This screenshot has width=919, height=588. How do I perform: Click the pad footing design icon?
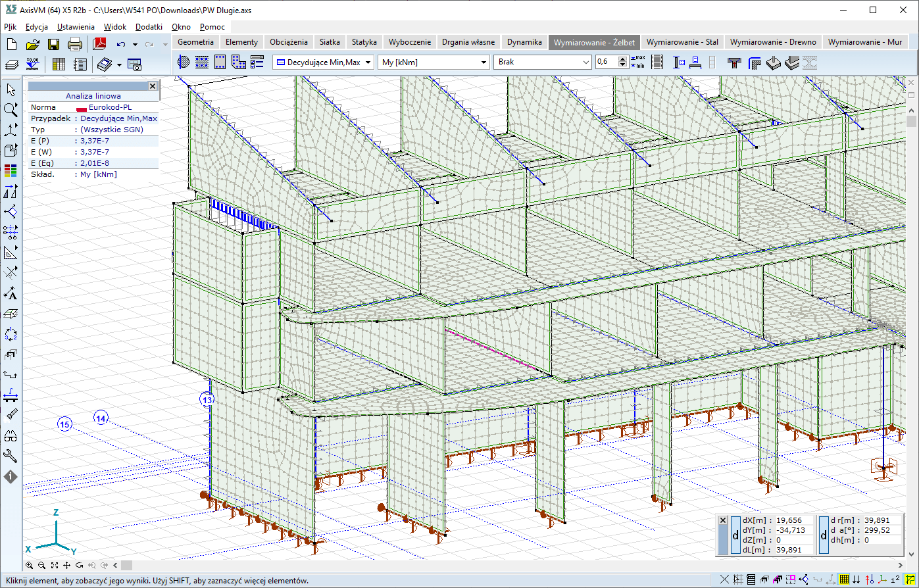pyautogui.click(x=774, y=62)
